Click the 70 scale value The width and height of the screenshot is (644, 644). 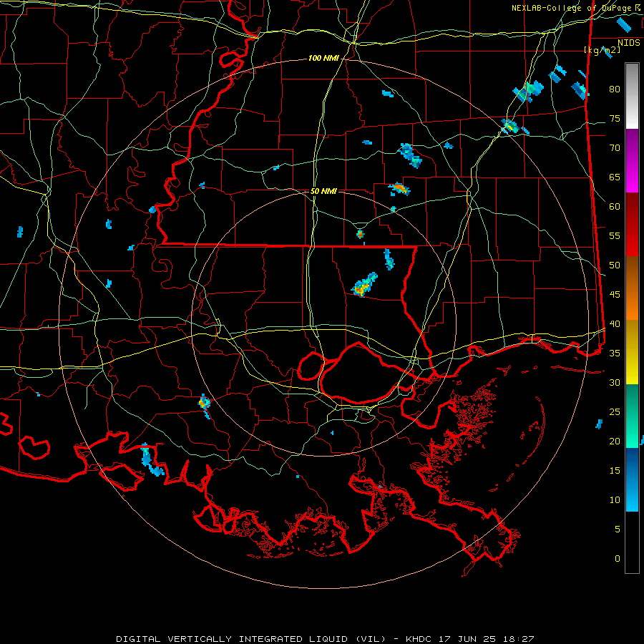615,148
